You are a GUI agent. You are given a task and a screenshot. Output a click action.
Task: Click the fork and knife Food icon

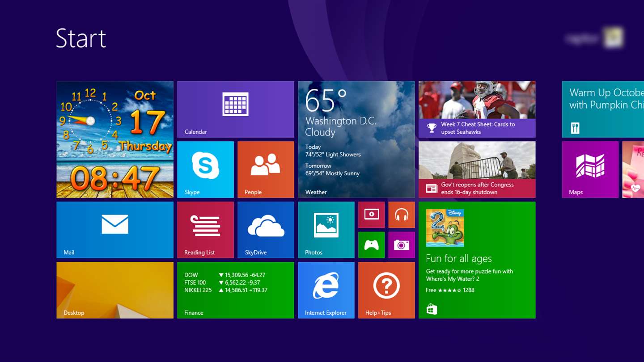[x=575, y=128]
